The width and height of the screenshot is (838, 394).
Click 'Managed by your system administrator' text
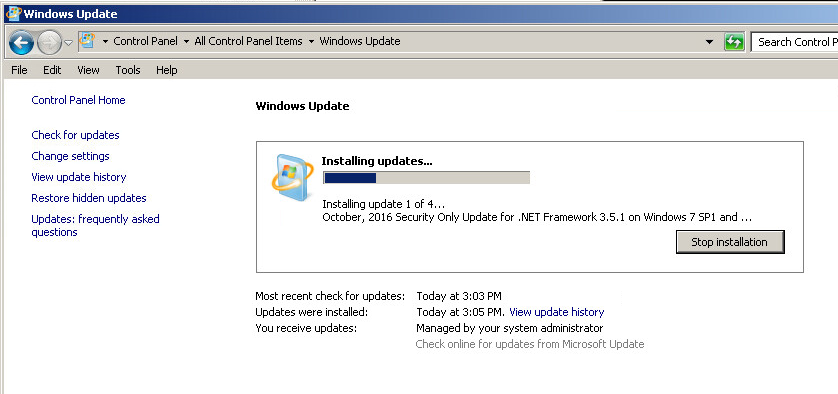[x=510, y=328]
